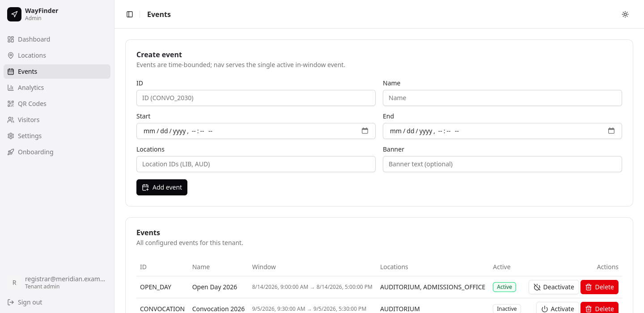Image resolution: width=644 pixels, height=313 pixels.
Task: Click the Location IDs input
Action: pyautogui.click(x=256, y=164)
